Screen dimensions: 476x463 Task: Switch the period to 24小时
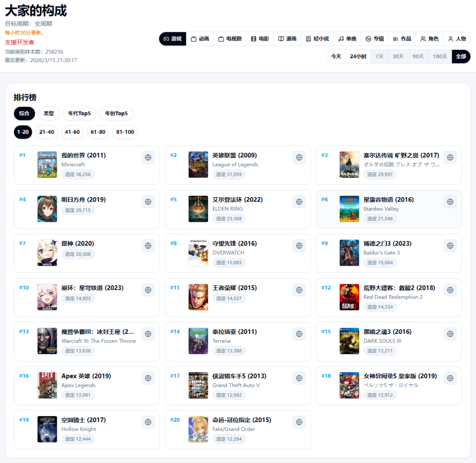pyautogui.click(x=358, y=56)
